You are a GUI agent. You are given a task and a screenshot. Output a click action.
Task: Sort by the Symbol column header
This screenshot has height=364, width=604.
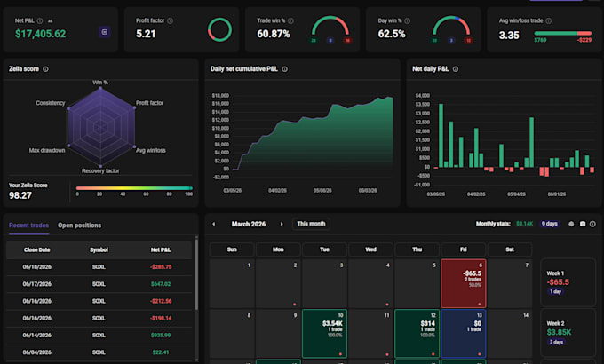click(x=99, y=250)
